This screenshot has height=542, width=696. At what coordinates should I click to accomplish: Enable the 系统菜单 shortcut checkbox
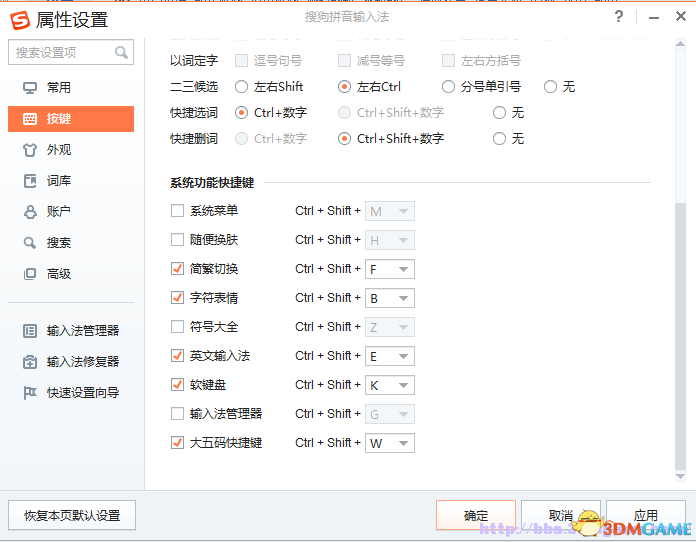click(178, 210)
